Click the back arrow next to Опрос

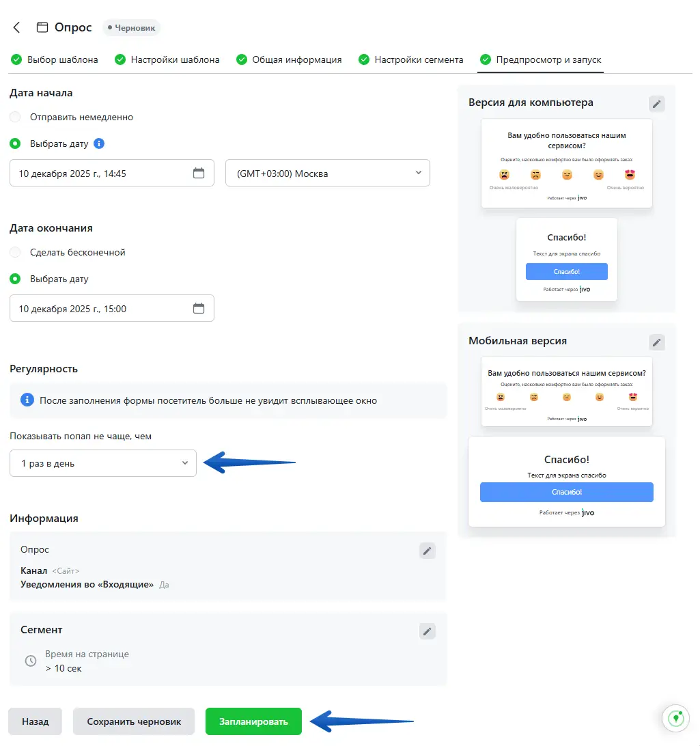[17, 27]
